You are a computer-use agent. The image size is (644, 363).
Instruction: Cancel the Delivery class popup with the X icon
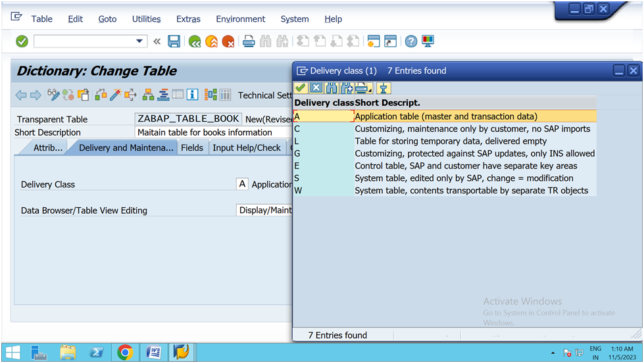point(316,88)
